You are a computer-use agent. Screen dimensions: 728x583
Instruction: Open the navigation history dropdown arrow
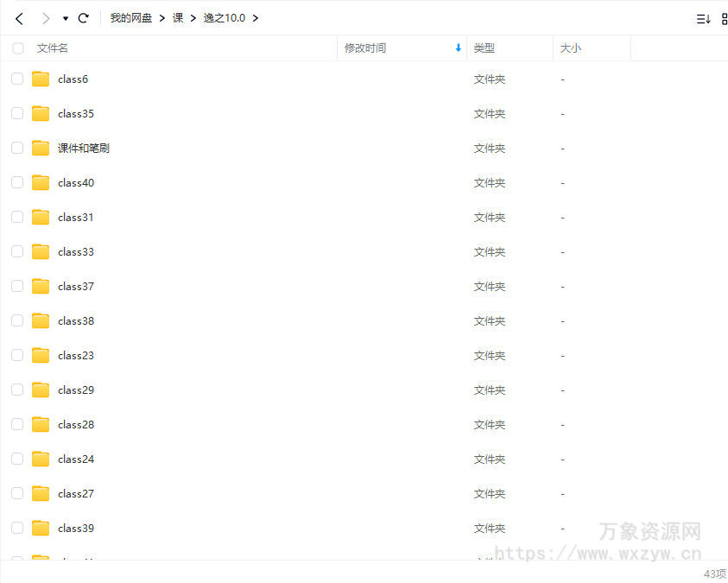[x=65, y=17]
